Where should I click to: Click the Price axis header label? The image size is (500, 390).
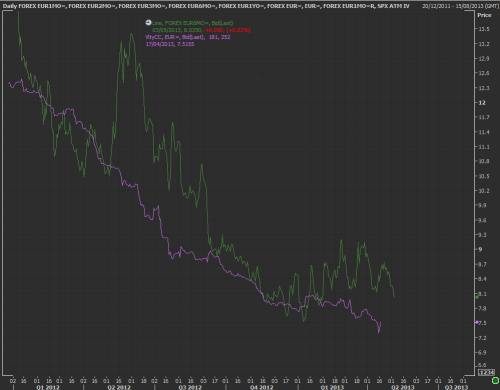tap(484, 15)
